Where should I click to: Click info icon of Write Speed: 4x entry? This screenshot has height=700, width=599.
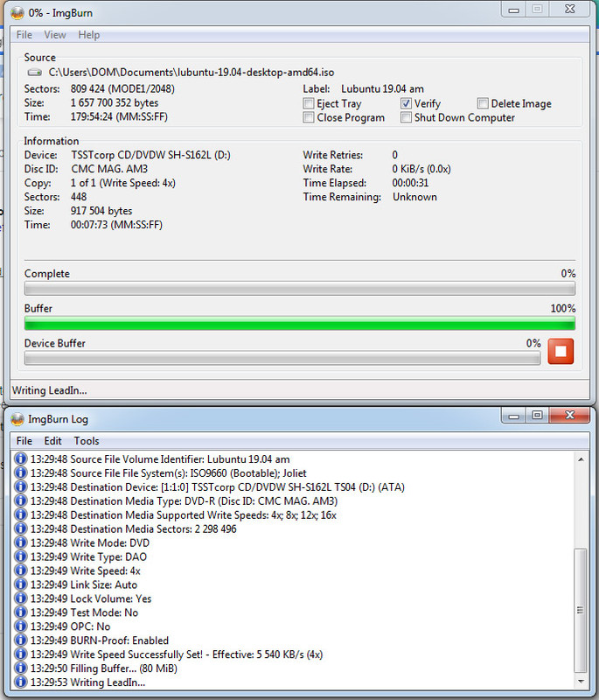coord(20,570)
